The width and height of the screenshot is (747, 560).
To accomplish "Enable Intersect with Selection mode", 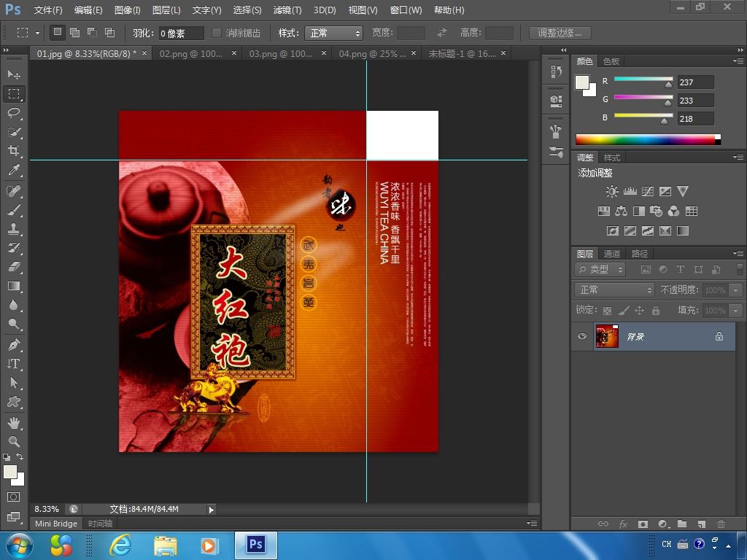I will pos(110,32).
